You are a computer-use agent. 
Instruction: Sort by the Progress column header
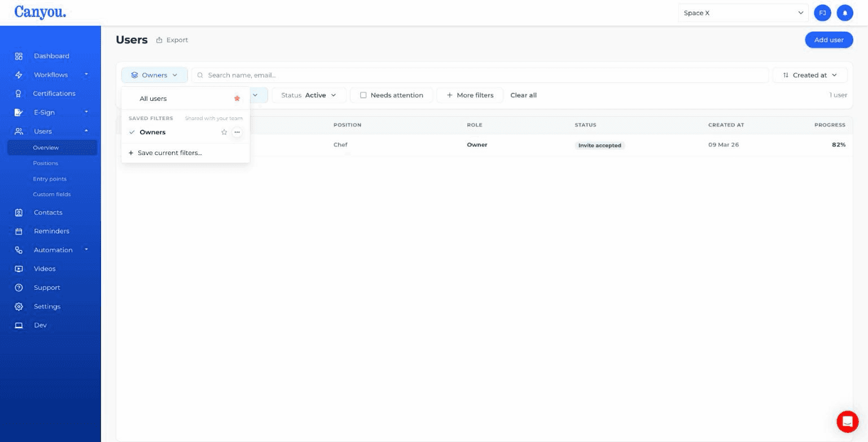[x=830, y=125]
